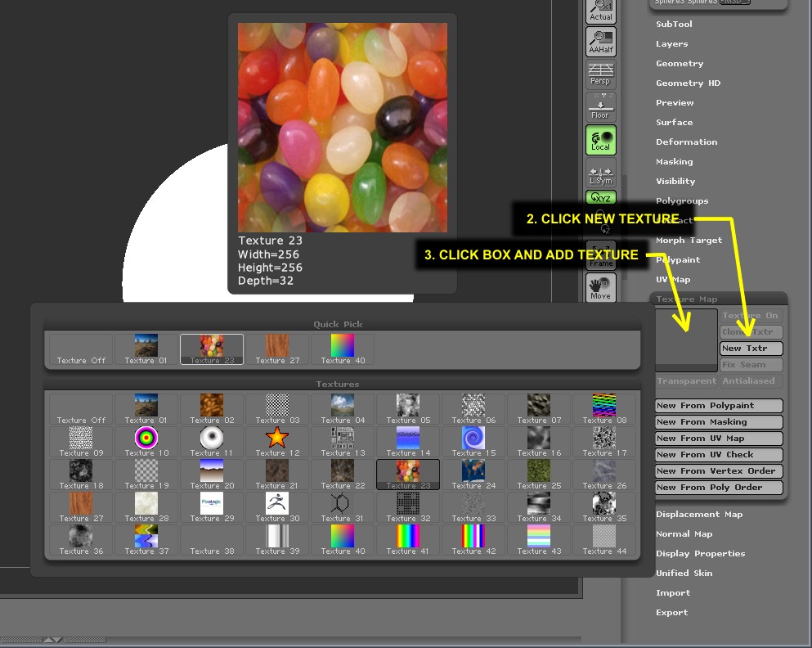Screen dimensions: 812x648
Task: Open the Display Properties section
Action: (x=700, y=554)
